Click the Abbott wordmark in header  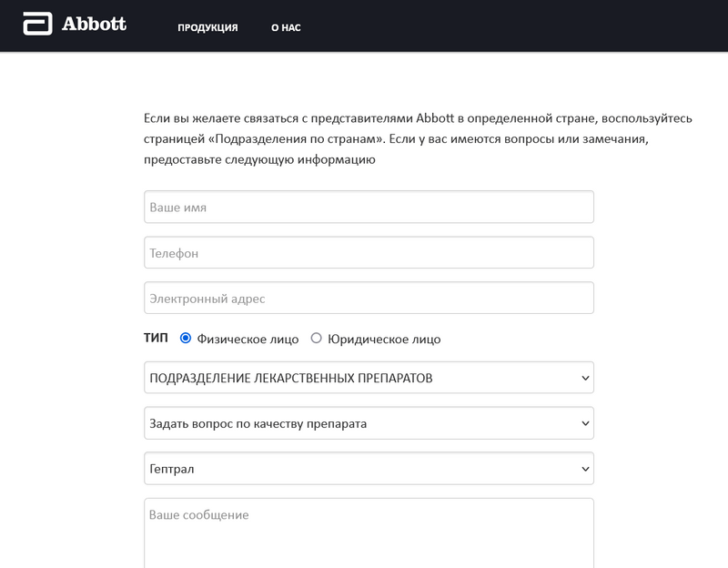click(x=94, y=25)
